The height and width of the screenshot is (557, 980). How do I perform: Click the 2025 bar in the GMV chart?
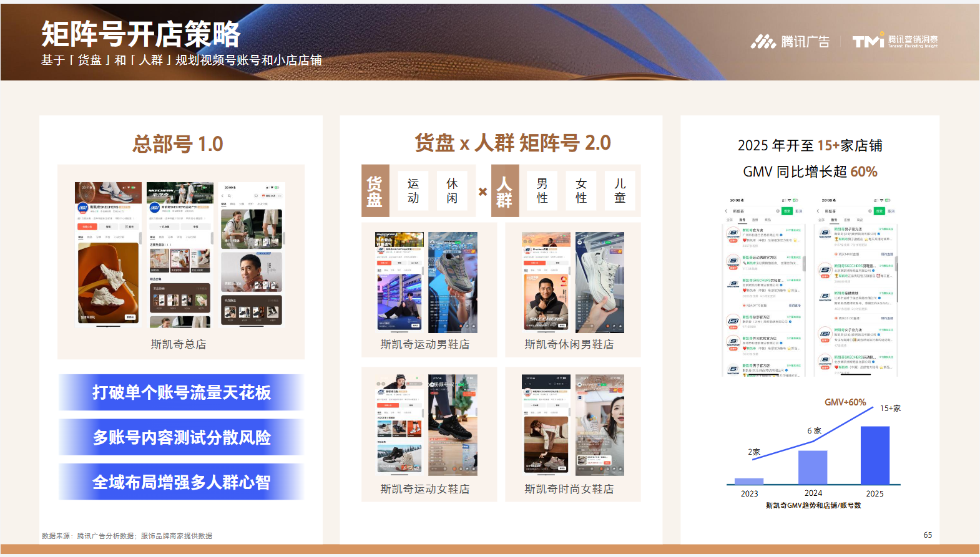tap(875, 455)
